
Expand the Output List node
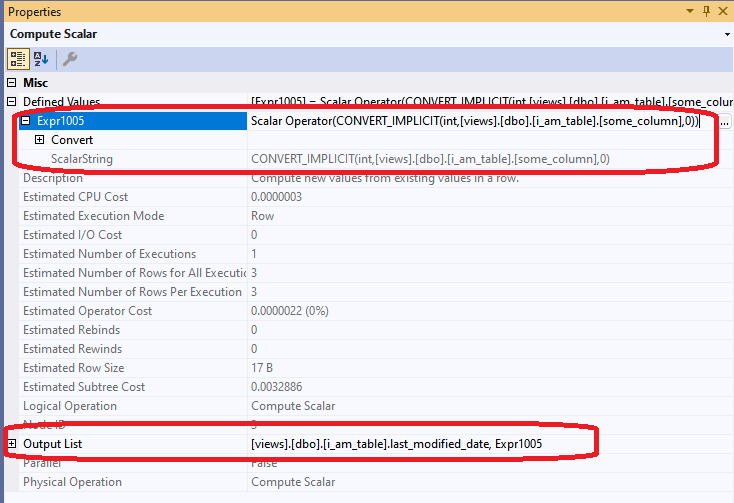point(11,444)
